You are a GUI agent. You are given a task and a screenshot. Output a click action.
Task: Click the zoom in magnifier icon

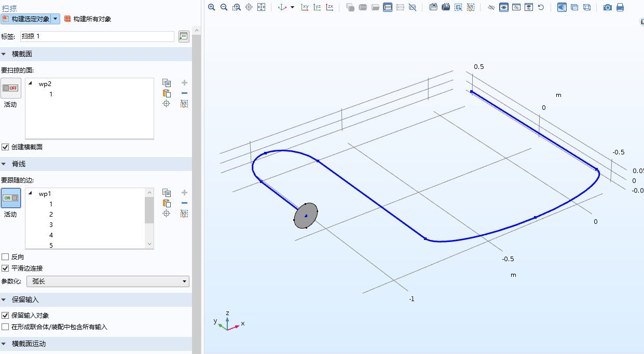[211, 7]
